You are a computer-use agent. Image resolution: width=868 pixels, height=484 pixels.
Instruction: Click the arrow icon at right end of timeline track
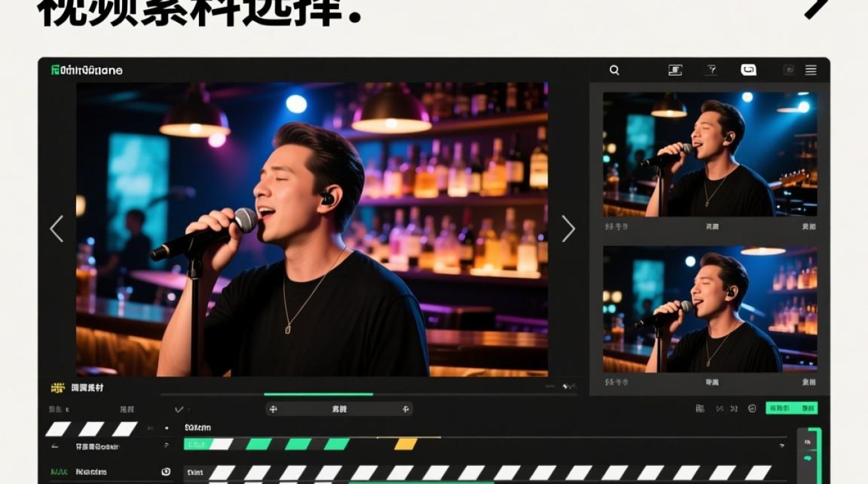pyautogui.click(x=783, y=445)
